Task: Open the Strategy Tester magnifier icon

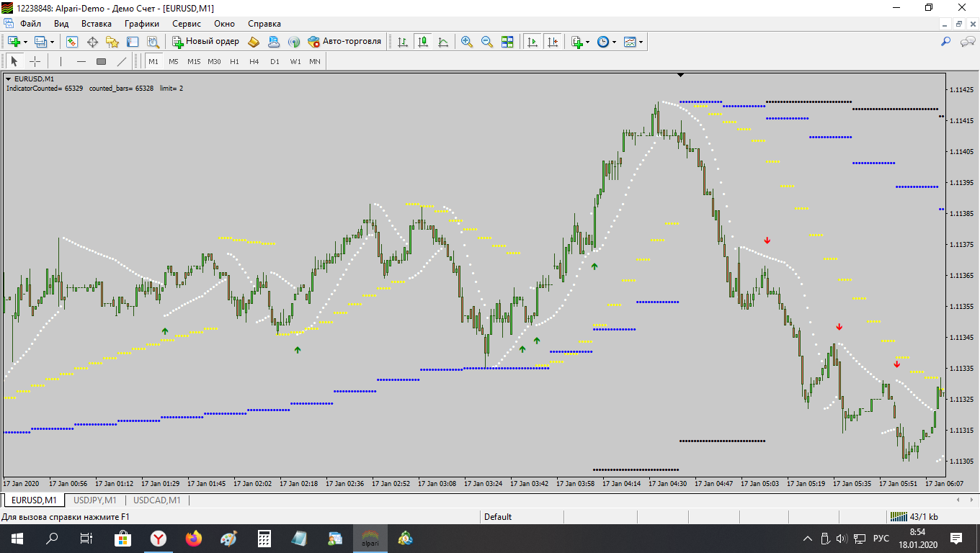Action: (x=153, y=42)
